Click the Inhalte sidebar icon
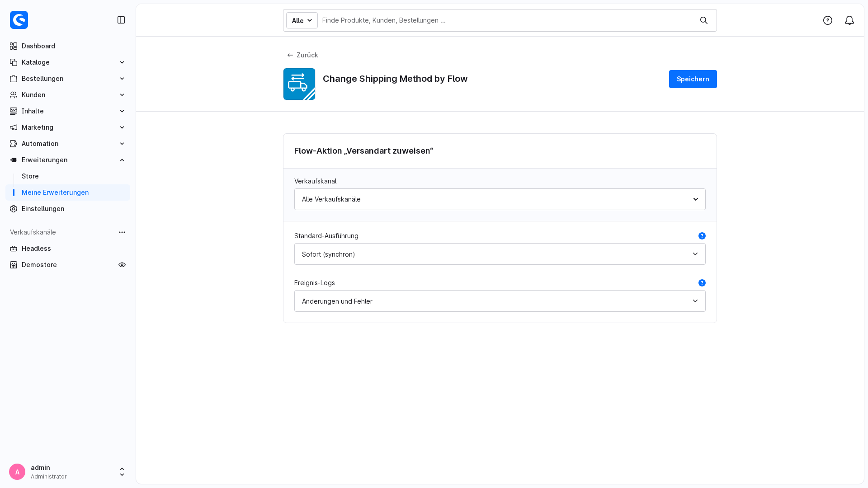Image resolution: width=868 pixels, height=488 pixels. pyautogui.click(x=14, y=111)
